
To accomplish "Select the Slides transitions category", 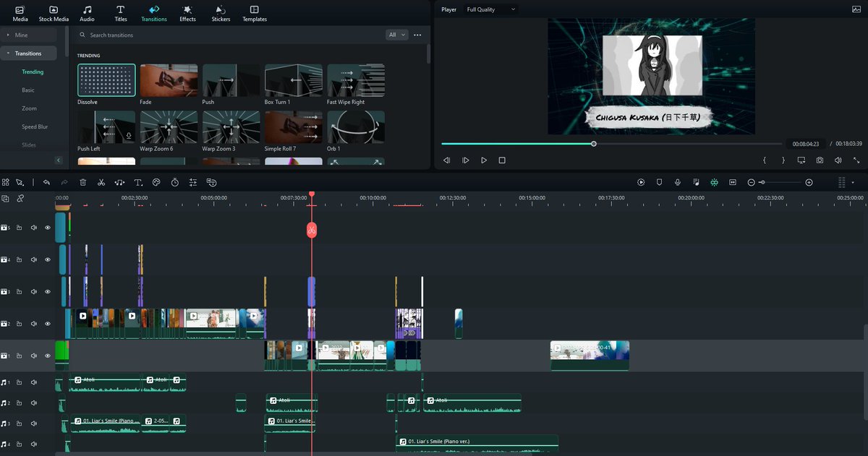I will (29, 145).
